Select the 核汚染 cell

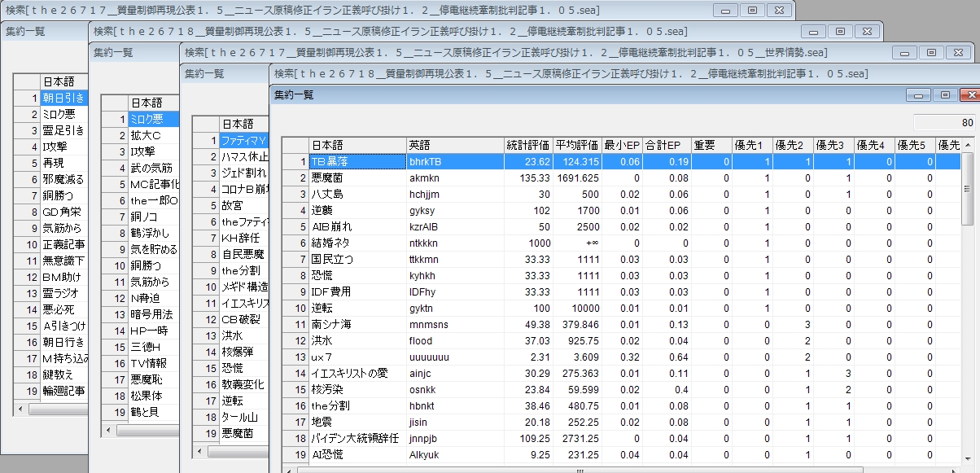[357, 389]
